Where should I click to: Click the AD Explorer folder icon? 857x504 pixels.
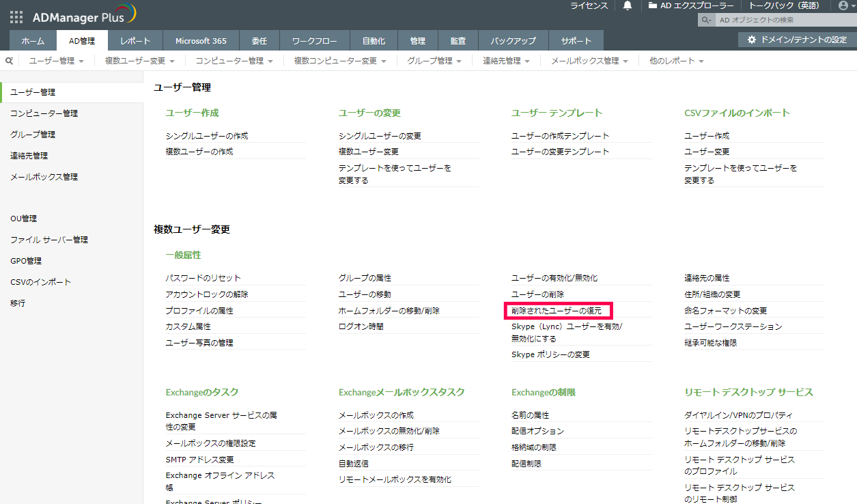(653, 5)
